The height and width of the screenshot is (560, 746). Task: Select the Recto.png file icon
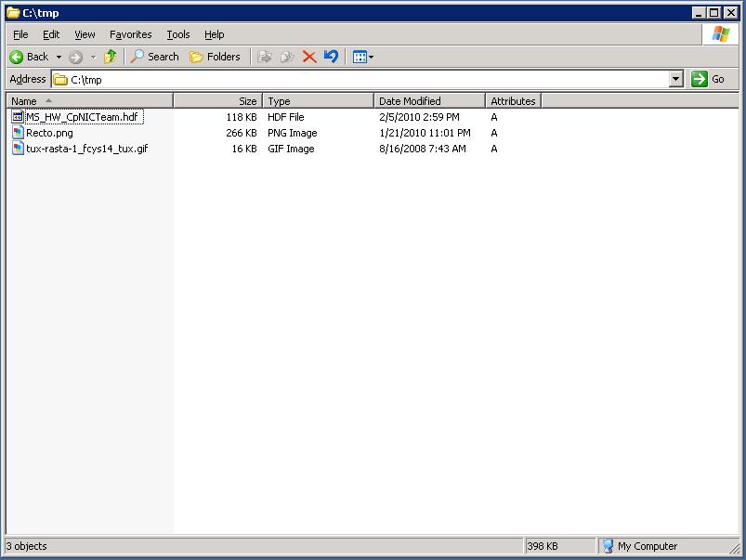[x=18, y=133]
